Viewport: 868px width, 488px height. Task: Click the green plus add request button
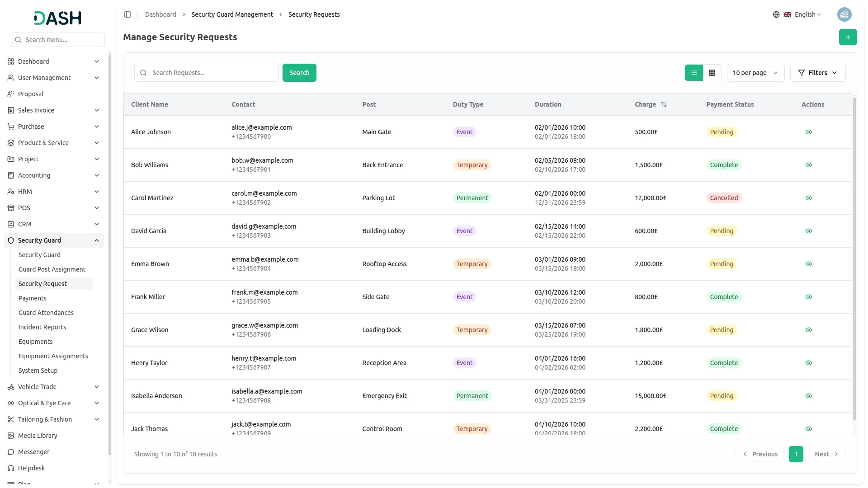pyautogui.click(x=848, y=37)
